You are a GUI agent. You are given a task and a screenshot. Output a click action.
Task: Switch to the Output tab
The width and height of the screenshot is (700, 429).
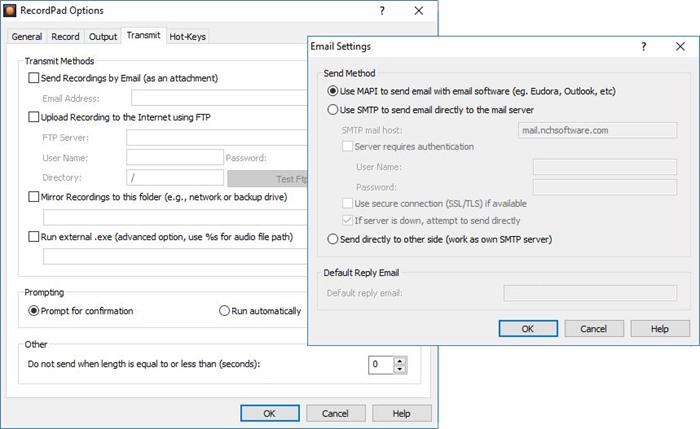pos(103,37)
